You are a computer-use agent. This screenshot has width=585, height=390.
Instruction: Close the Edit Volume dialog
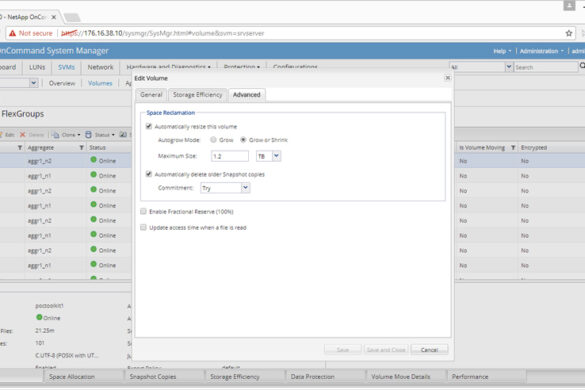[x=448, y=78]
